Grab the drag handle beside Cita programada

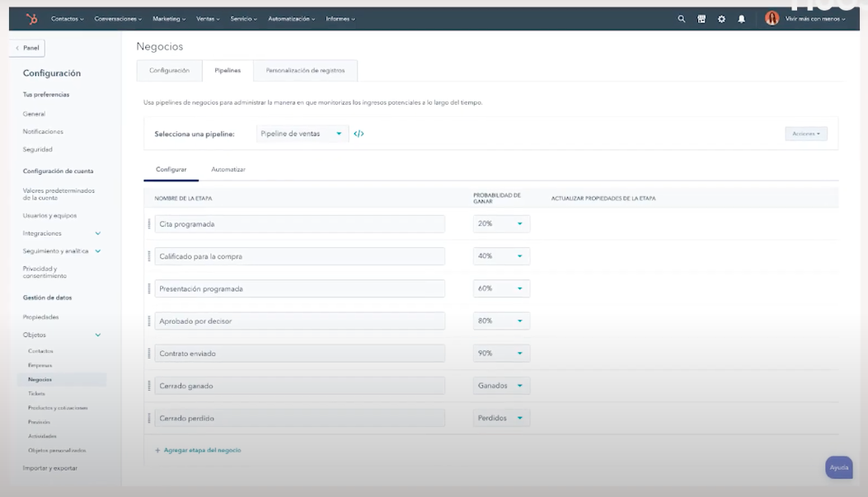pos(149,224)
